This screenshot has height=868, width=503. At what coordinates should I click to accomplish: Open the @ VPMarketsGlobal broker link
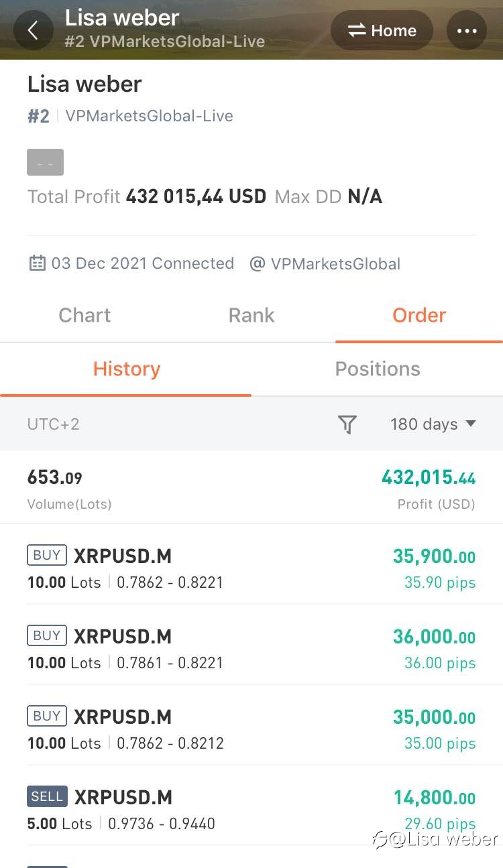[x=325, y=263]
